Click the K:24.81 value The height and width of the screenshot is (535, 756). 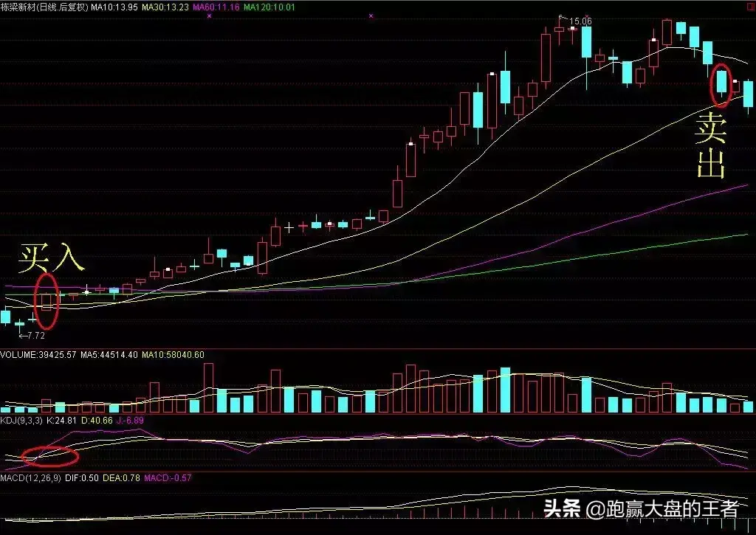(x=61, y=421)
